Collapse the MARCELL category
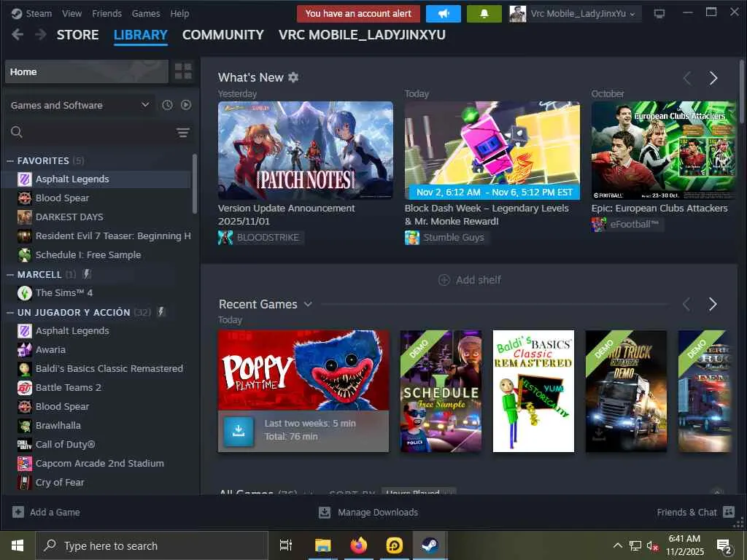This screenshot has width=747, height=560. (10, 275)
